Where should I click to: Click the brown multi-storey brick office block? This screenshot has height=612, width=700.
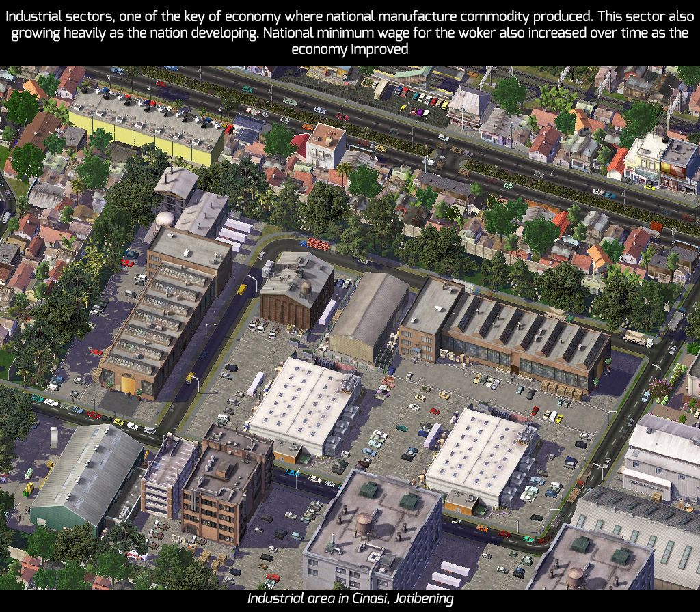pos(227,486)
